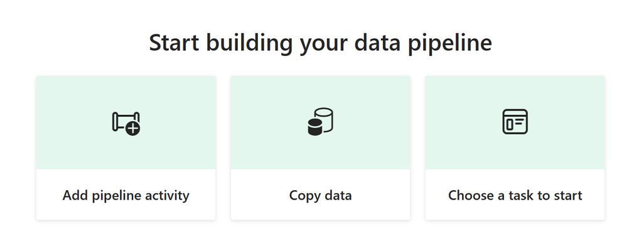Click white footer of Choose a task card
Image resolution: width=644 pixels, height=251 pixels.
(515, 195)
